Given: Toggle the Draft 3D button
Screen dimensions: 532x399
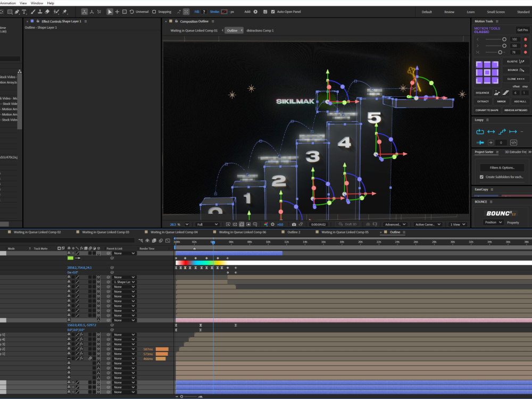Looking at the screenshot, I should click(348, 225).
